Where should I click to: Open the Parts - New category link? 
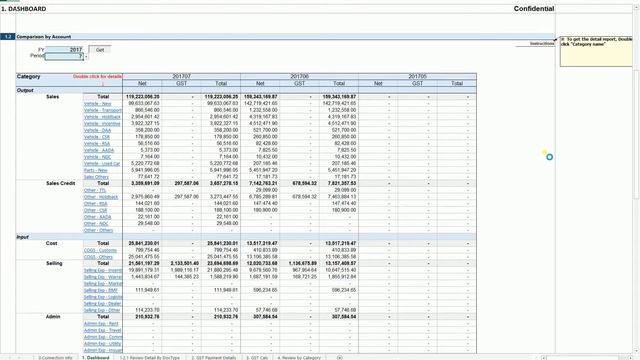[x=96, y=170]
